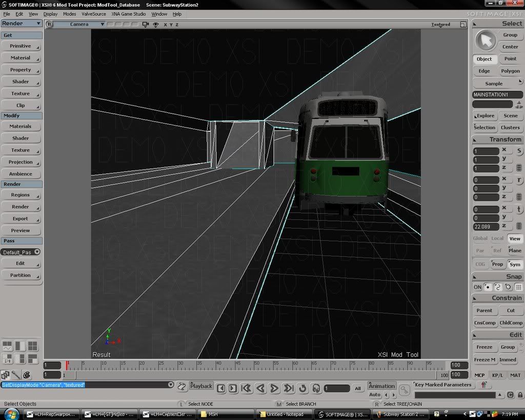Image resolution: width=525 pixels, height=420 pixels.
Task: Open the paint palette icon bottom left
Action: click(x=27, y=375)
